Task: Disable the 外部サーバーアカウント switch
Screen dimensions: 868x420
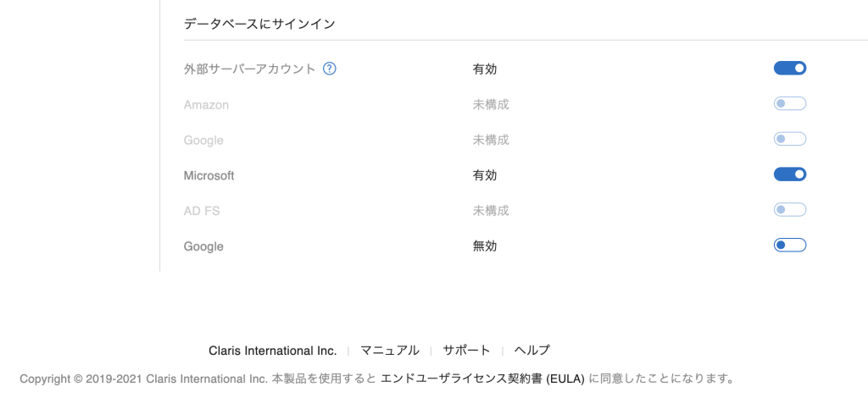Action: pos(790,68)
